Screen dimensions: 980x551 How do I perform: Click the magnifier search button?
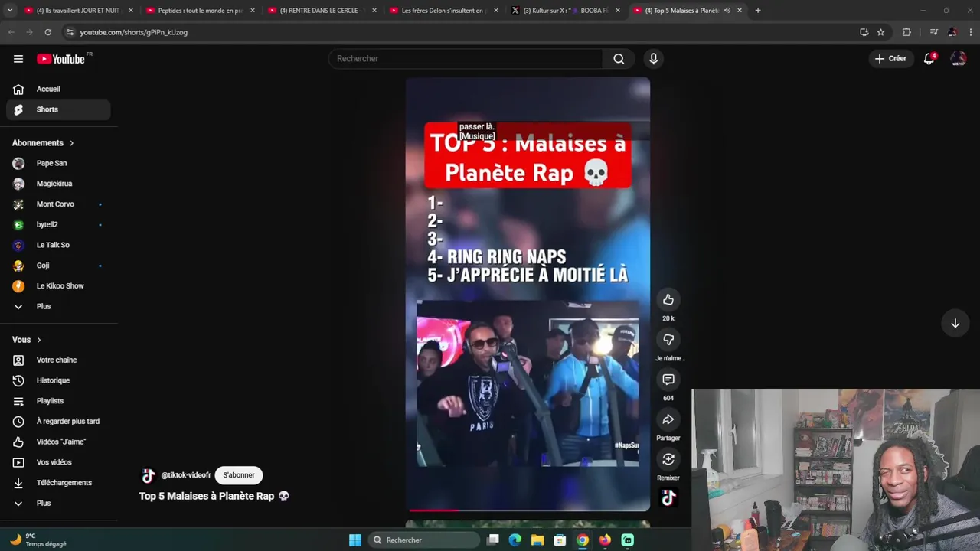619,59
